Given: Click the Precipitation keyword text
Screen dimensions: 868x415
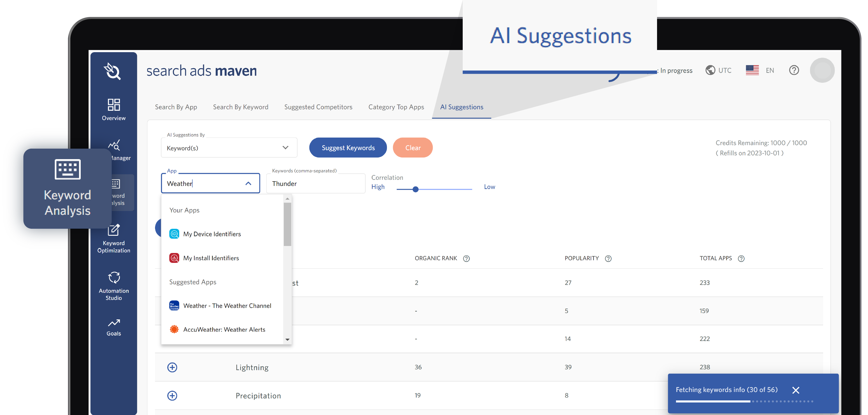Looking at the screenshot, I should coord(258,396).
